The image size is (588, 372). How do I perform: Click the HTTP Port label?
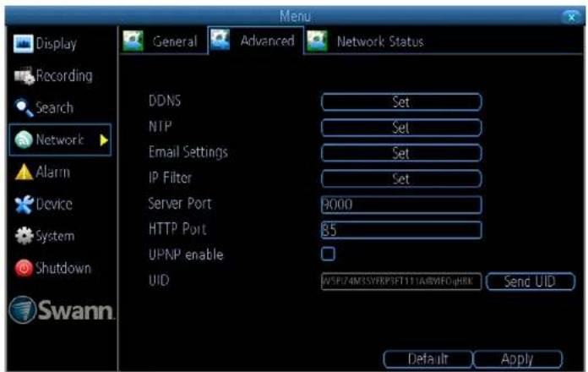click(177, 229)
